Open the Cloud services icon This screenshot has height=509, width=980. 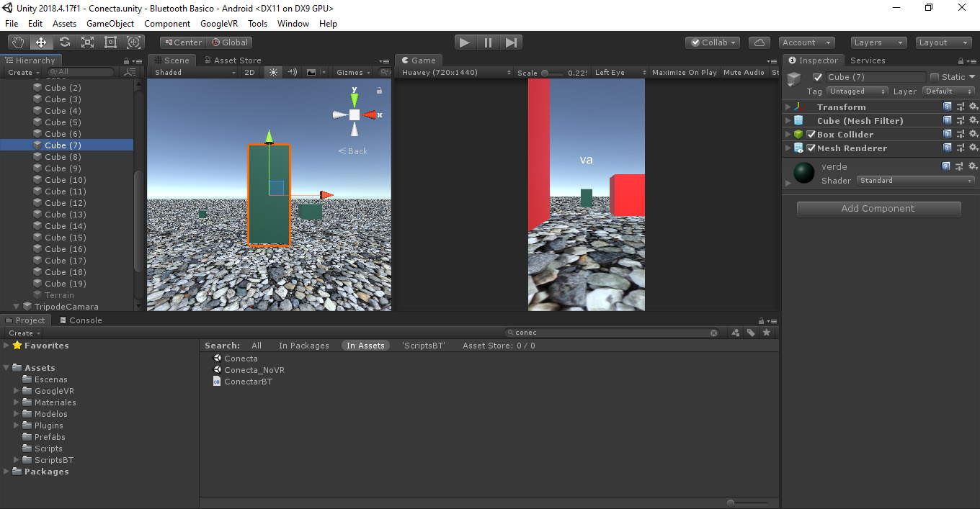759,42
